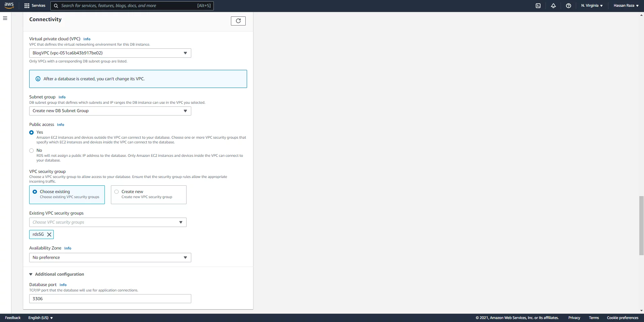Open the N. Virginia region menu

(x=592, y=6)
